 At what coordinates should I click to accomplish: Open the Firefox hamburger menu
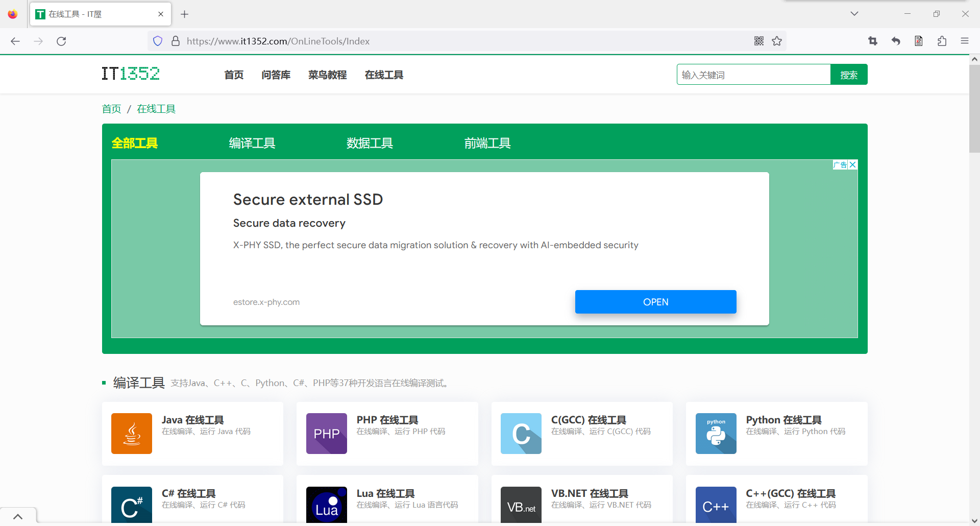point(965,41)
